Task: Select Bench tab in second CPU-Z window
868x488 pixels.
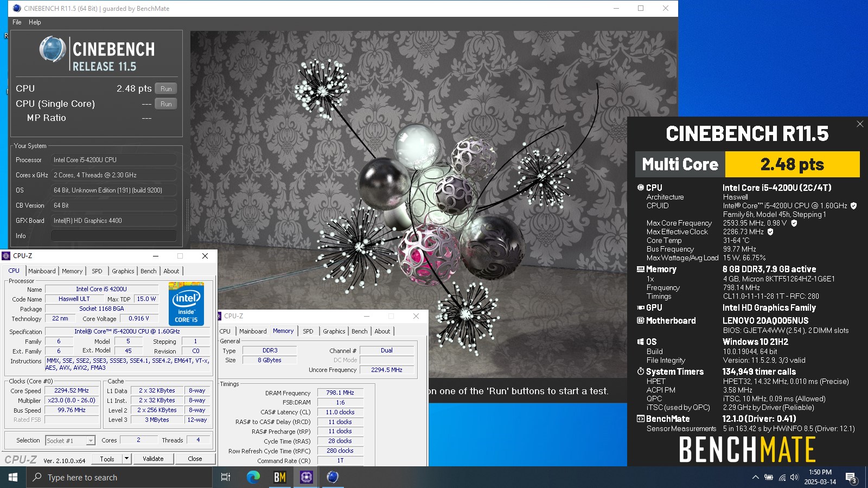Action: pos(359,331)
